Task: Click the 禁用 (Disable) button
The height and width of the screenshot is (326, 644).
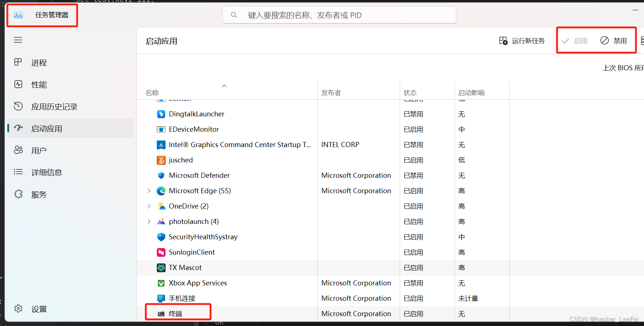Action: 614,41
